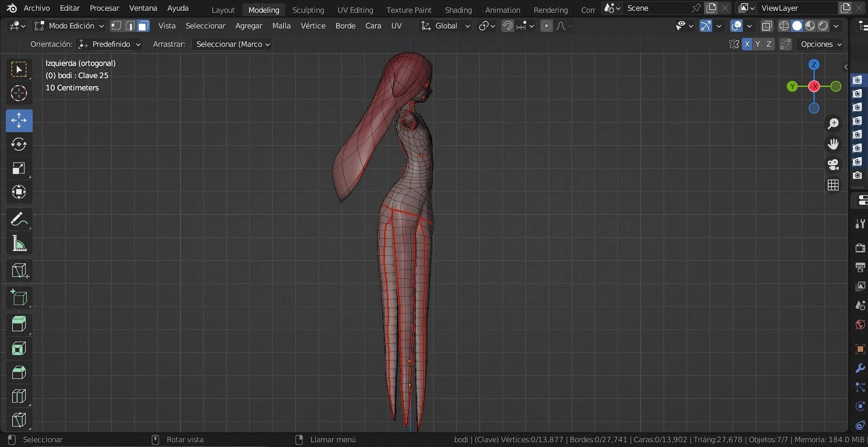The height and width of the screenshot is (447, 868).
Task: Click the red X axis gizmo ball
Action: click(x=814, y=86)
